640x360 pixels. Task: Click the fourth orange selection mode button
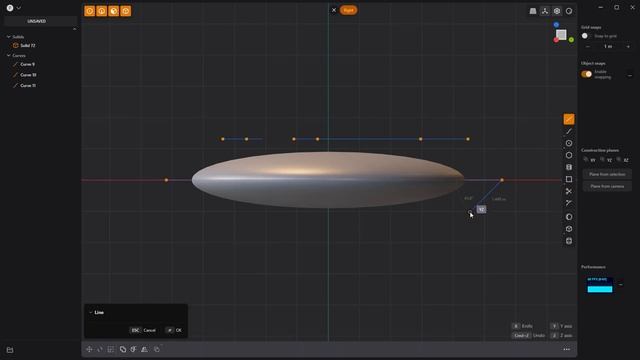126,11
